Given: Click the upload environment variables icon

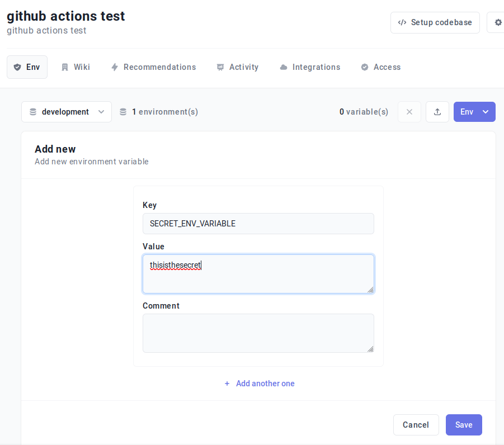Looking at the screenshot, I should (x=437, y=112).
